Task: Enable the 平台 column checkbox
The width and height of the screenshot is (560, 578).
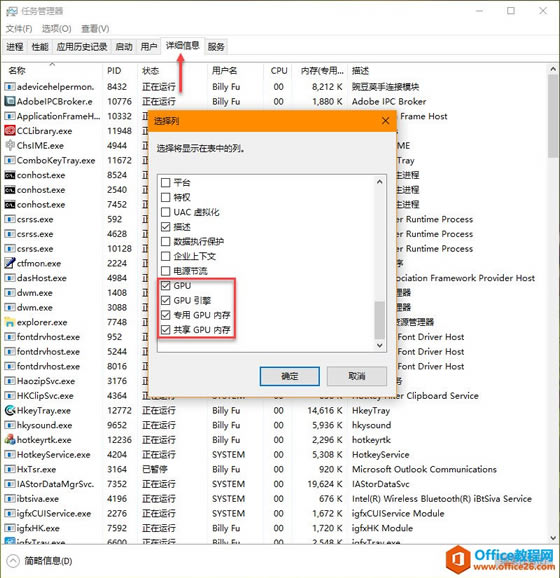Action: coord(166,182)
